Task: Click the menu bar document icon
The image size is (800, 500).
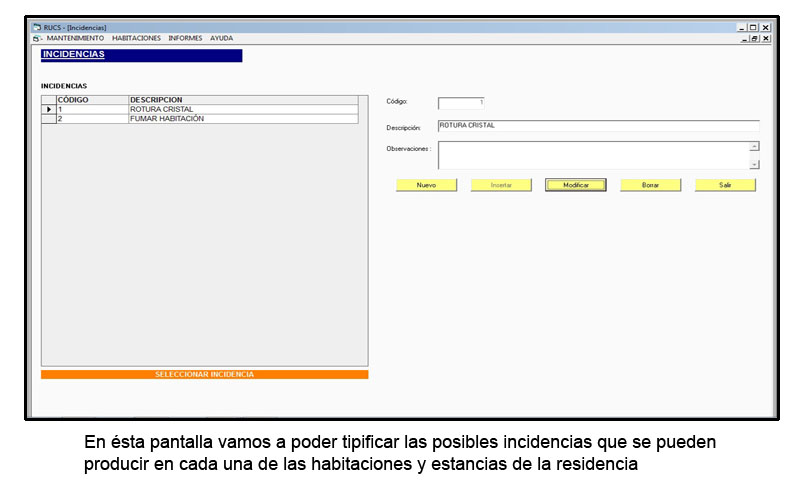Action: [x=37, y=38]
